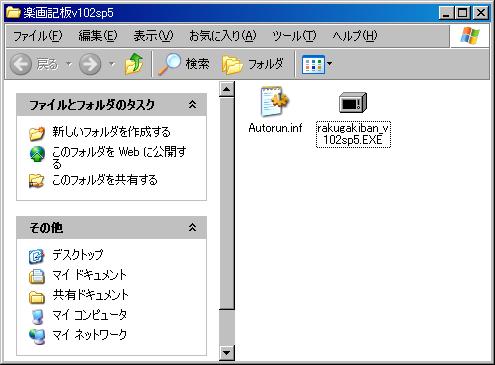Click the new folder task icon
This screenshot has height=365, width=495.
[x=37, y=133]
